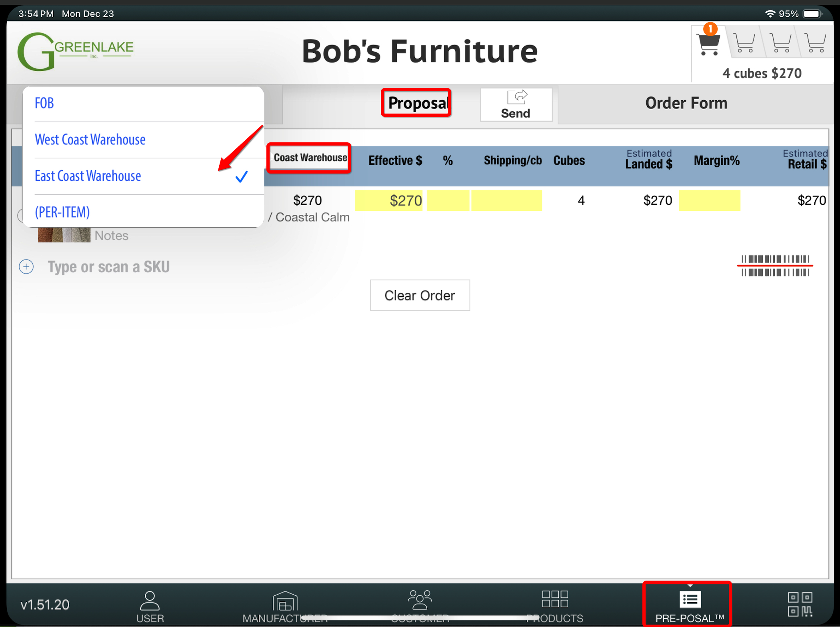Pick the (PER-ITEM) pricing option
Screen dimensions: 840x627
(x=62, y=212)
